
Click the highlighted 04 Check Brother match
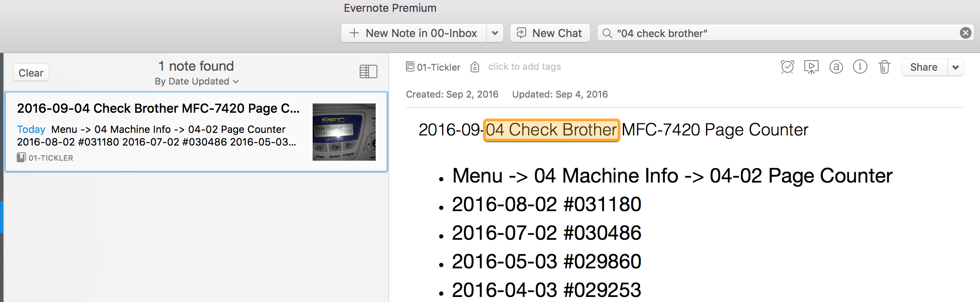(551, 130)
